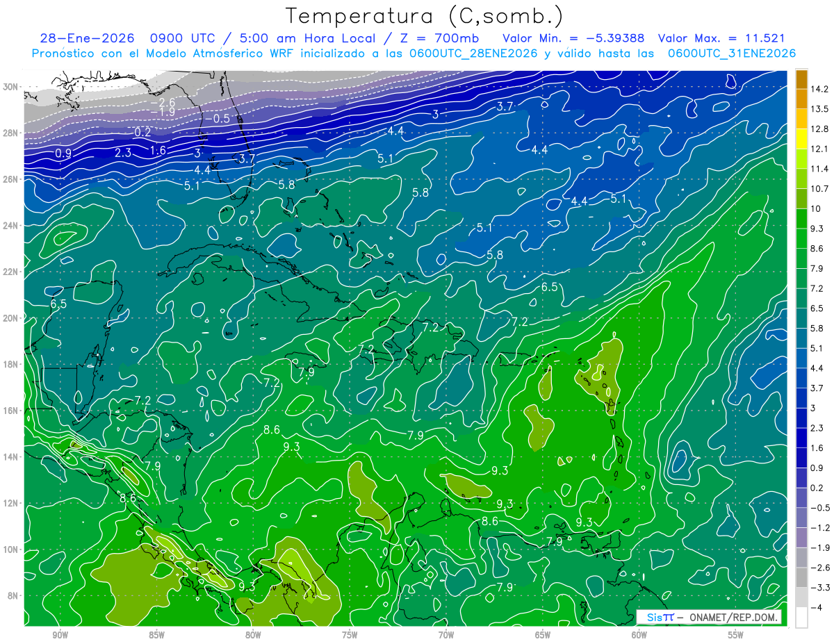Click the -3.3 colorbar tick label
The image size is (834, 644).
point(819,588)
